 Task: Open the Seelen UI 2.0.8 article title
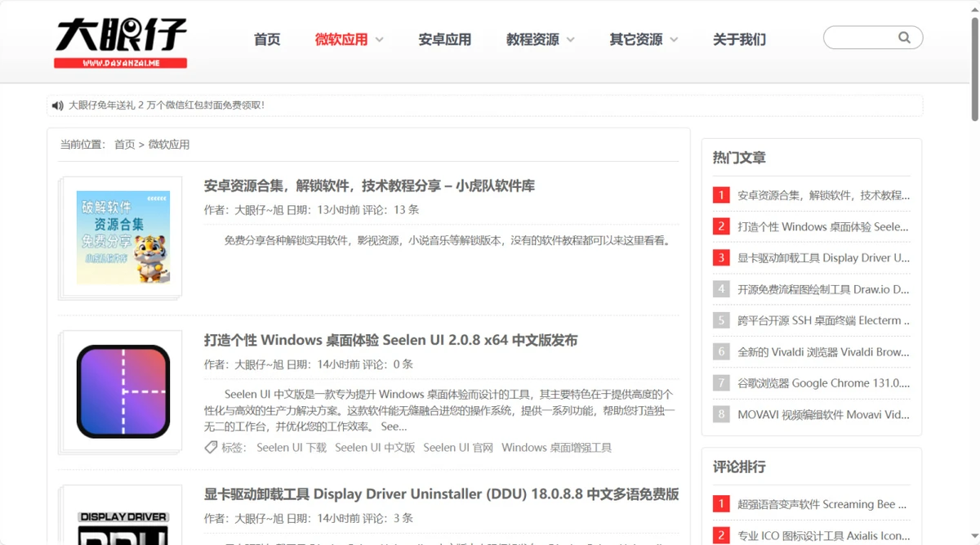pyautogui.click(x=390, y=340)
